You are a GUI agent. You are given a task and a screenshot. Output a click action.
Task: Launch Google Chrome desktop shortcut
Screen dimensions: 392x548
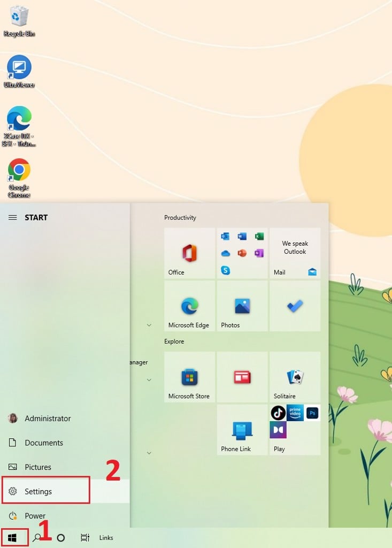[x=19, y=178]
